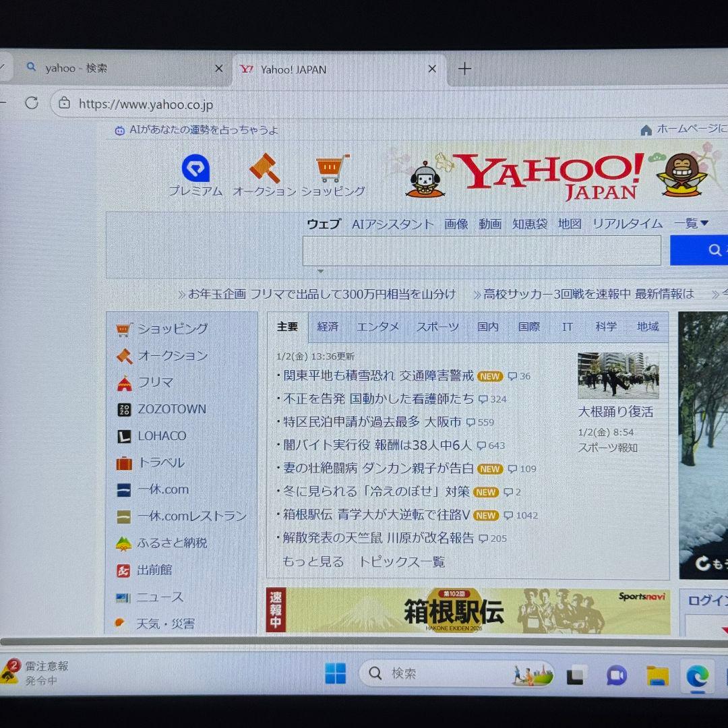Reload the page with the refresh icon
The width and height of the screenshot is (728, 728).
(x=31, y=103)
